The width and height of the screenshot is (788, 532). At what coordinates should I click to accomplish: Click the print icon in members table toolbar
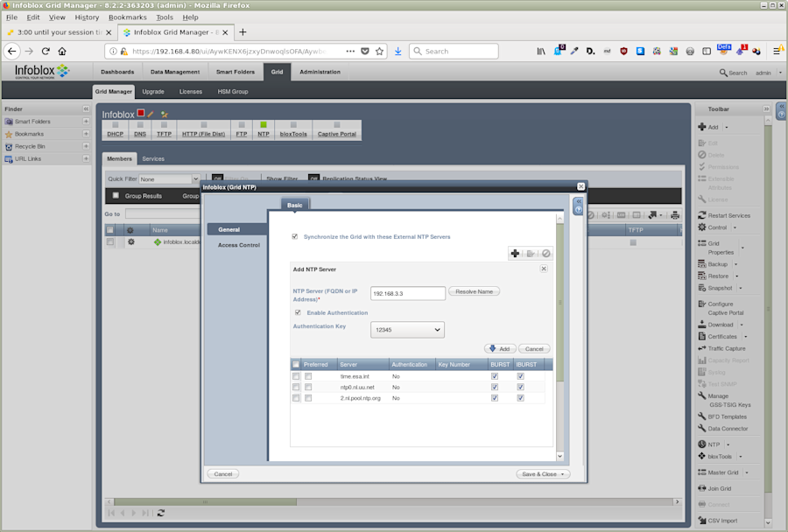point(675,215)
